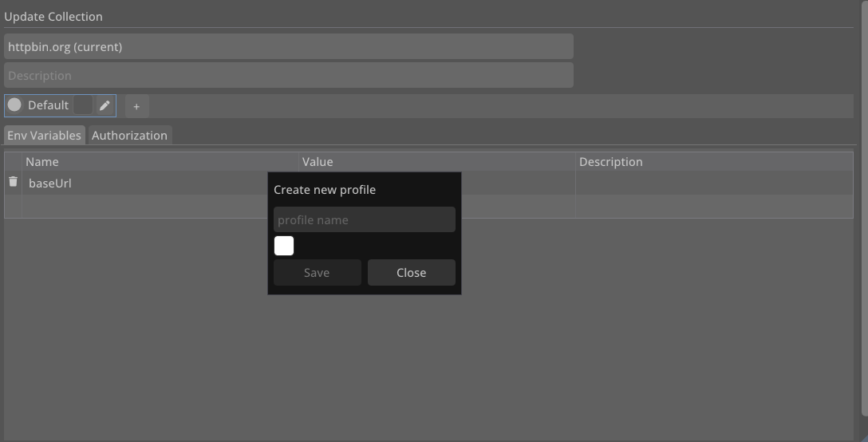Open the Env Variables tab
Image resolution: width=868 pixels, height=442 pixels.
point(45,135)
